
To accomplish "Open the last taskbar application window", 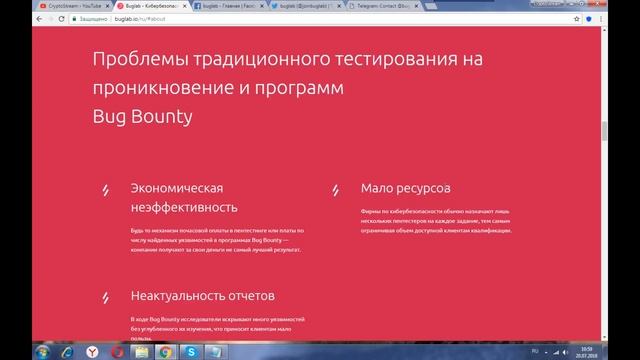I will coord(216,352).
